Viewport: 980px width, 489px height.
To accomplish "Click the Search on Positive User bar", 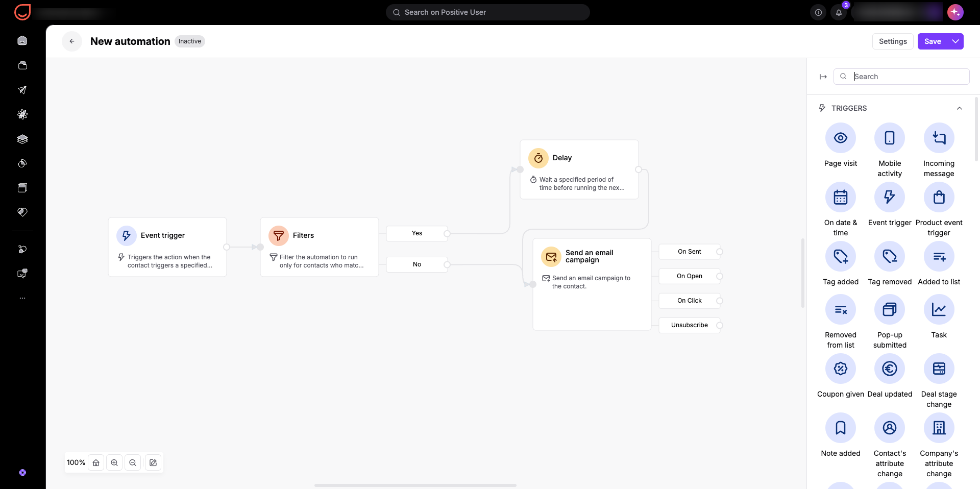I will click(x=487, y=12).
